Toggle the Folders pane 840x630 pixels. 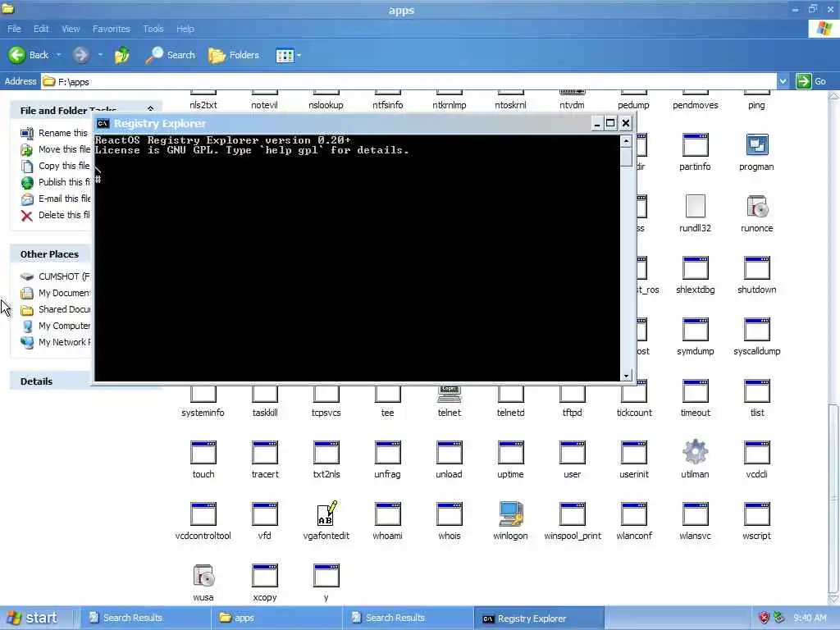(234, 55)
